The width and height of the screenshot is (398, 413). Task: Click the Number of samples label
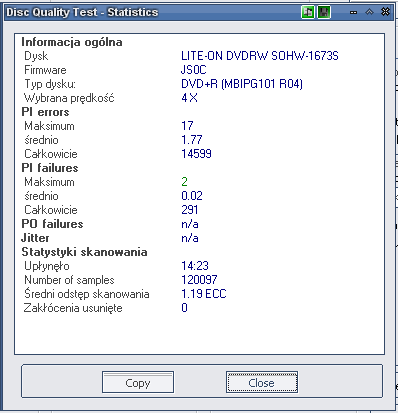click(69, 280)
